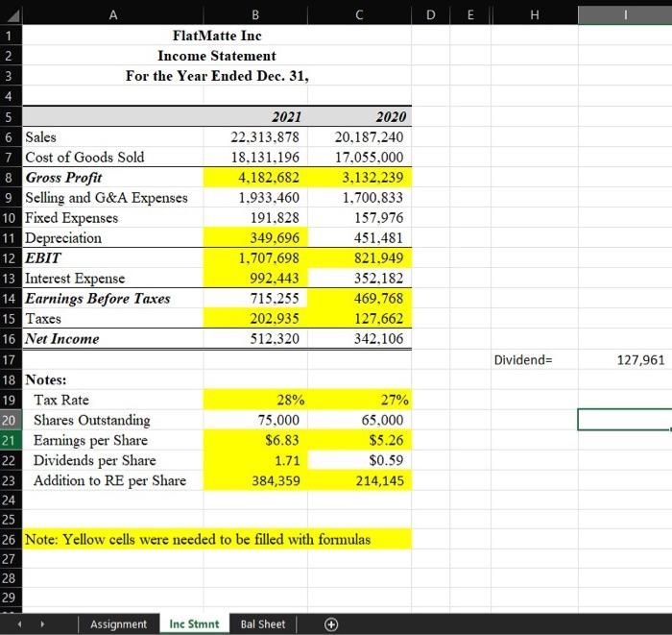This screenshot has width=672, height=635.
Task: Select the EBIT value 1,707,698
Action: [255, 258]
